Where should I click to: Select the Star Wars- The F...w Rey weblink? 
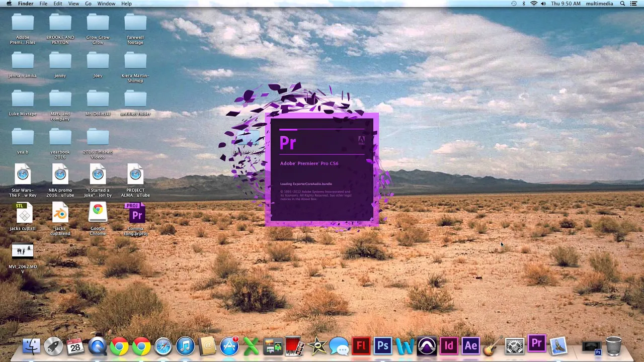(x=23, y=181)
